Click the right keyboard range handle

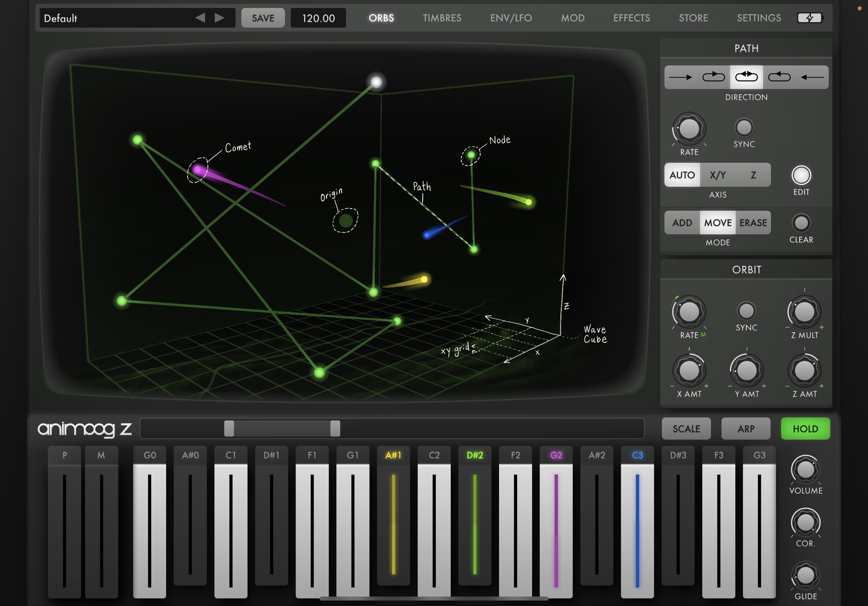pos(335,428)
